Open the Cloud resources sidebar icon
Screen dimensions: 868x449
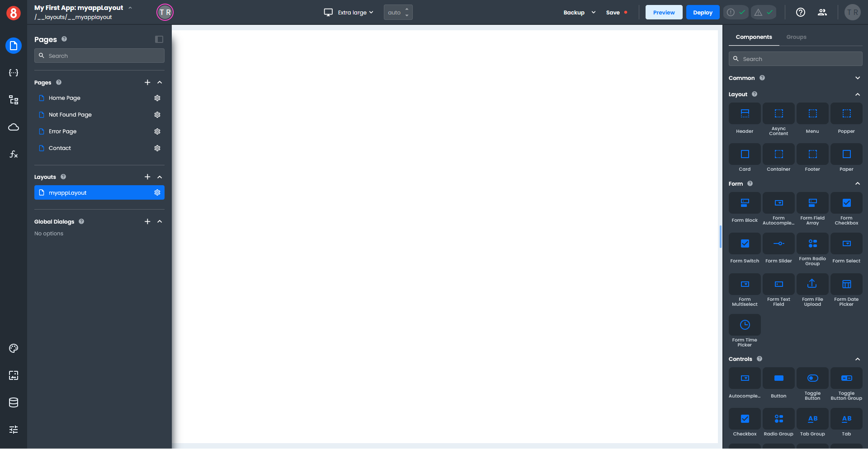pyautogui.click(x=14, y=127)
